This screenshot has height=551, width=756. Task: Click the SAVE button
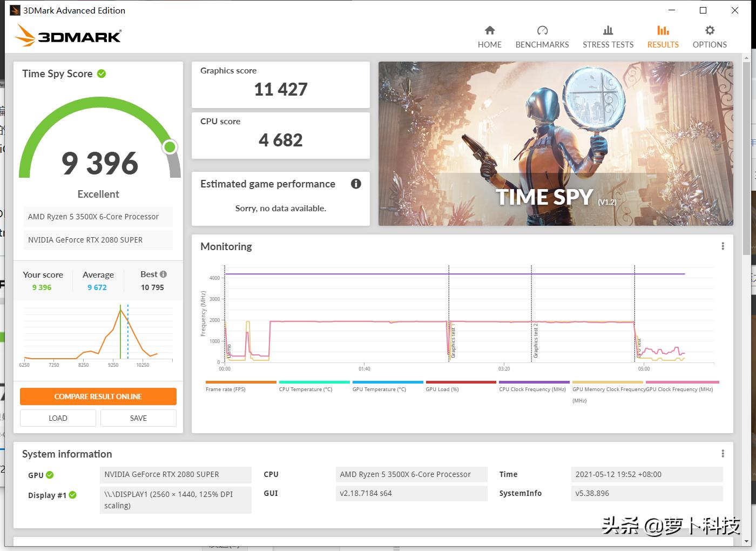point(138,418)
